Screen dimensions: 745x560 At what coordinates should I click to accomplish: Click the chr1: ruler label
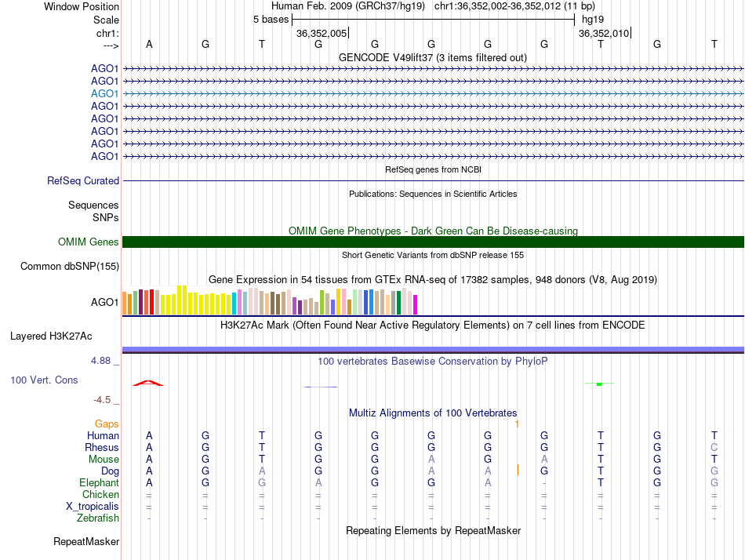(108, 33)
